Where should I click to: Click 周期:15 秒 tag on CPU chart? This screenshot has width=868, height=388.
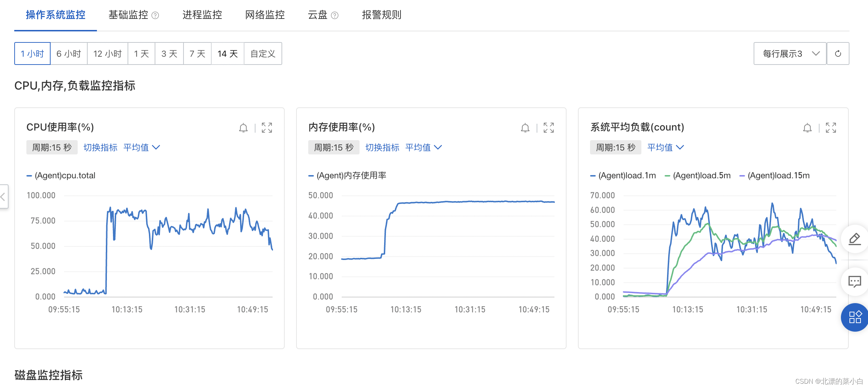(52, 147)
